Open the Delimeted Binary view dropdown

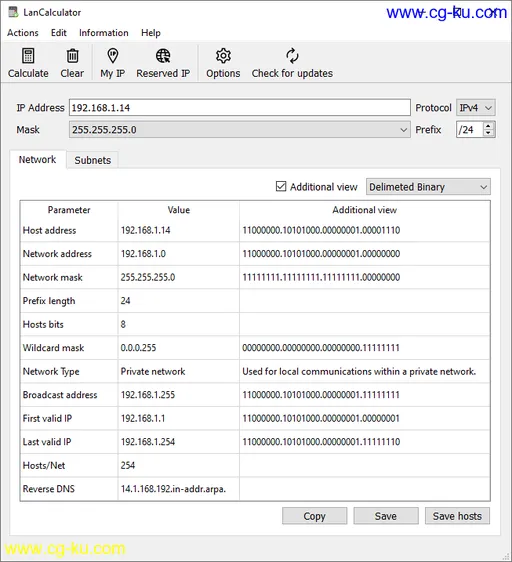(x=428, y=187)
